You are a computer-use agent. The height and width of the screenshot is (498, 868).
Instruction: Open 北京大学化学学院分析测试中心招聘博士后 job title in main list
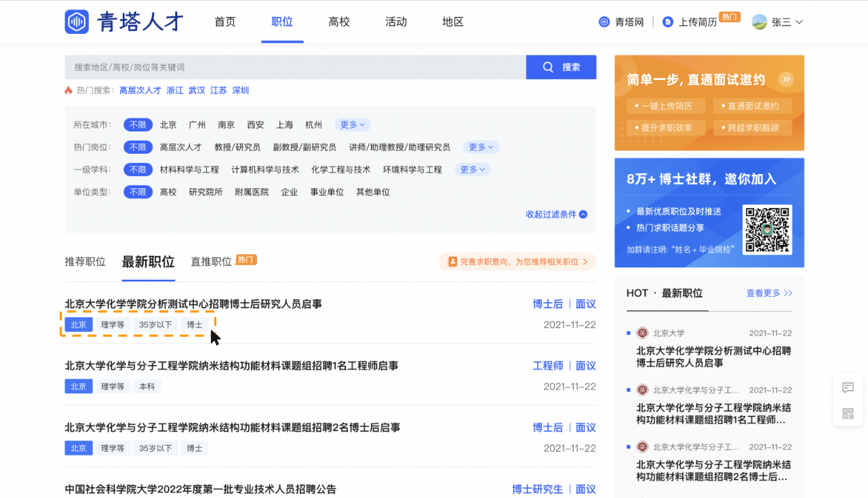pyautogui.click(x=193, y=304)
